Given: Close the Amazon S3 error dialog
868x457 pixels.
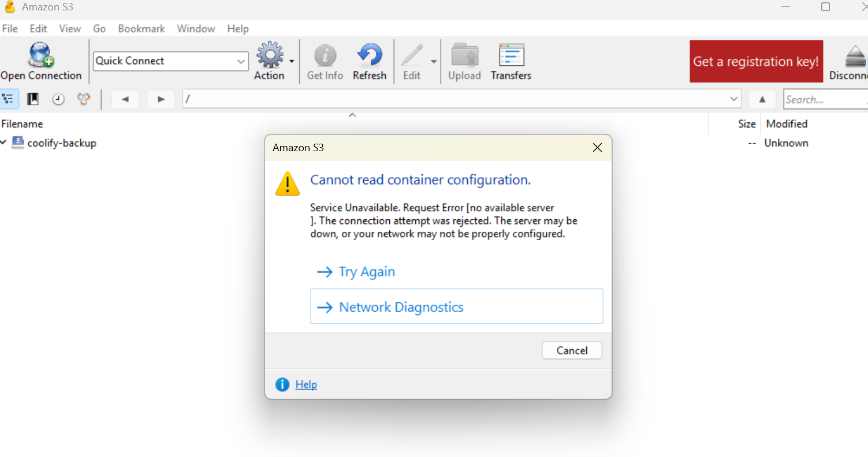Looking at the screenshot, I should pyautogui.click(x=598, y=148).
